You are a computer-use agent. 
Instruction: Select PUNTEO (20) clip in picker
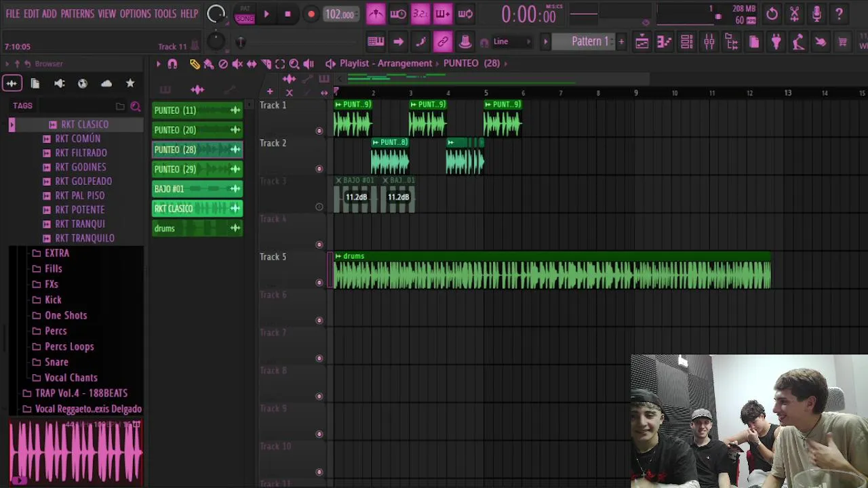coord(197,130)
